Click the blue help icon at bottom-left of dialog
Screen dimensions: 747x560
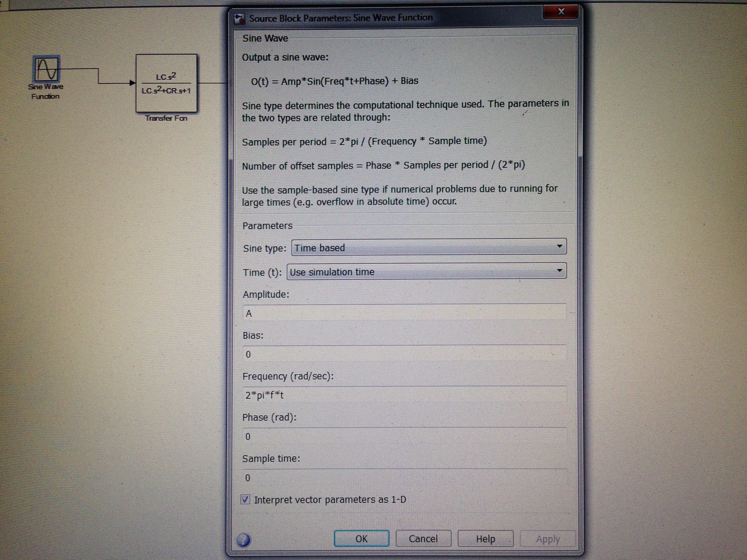click(x=244, y=540)
